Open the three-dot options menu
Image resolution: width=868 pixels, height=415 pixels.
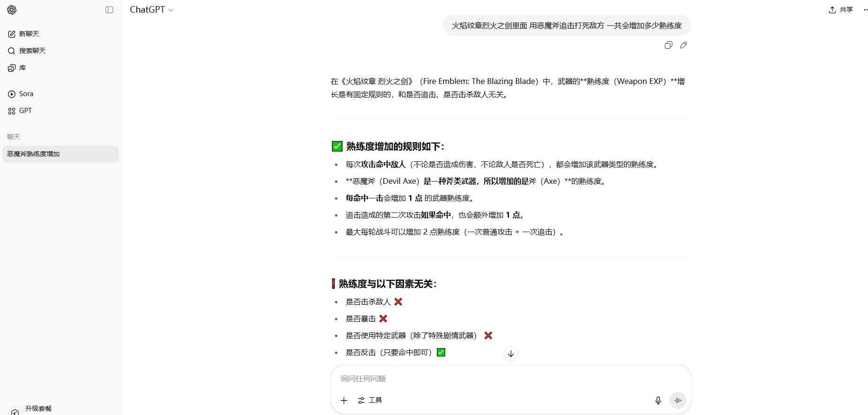[866, 10]
